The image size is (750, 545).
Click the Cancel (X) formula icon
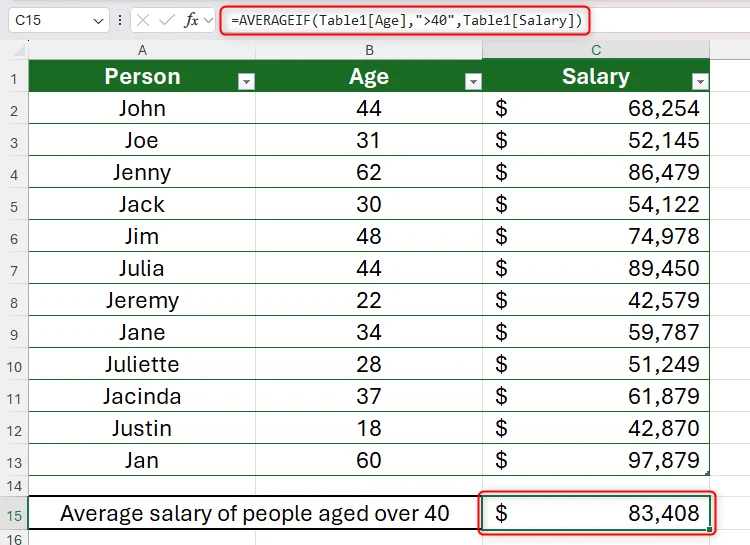pos(144,20)
